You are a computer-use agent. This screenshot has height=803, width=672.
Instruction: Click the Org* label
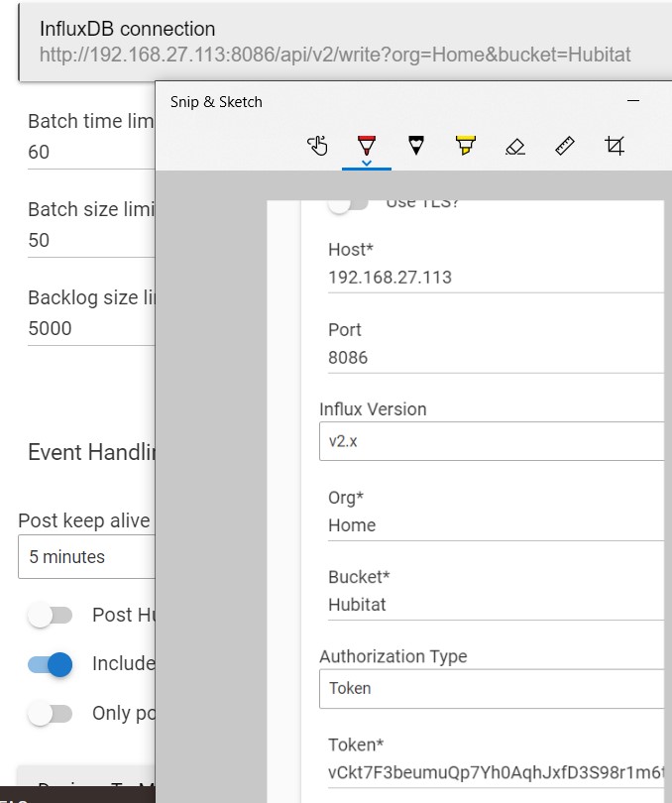coord(346,498)
